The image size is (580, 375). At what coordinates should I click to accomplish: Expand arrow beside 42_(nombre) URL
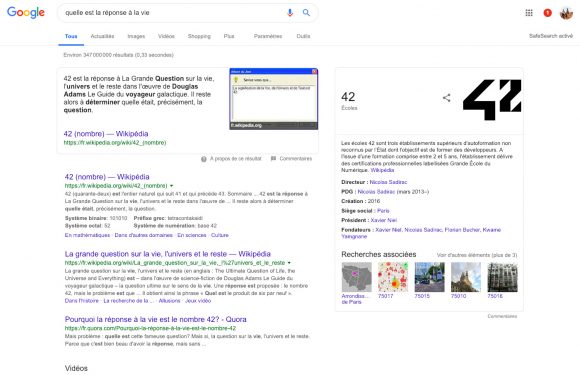coord(172,186)
